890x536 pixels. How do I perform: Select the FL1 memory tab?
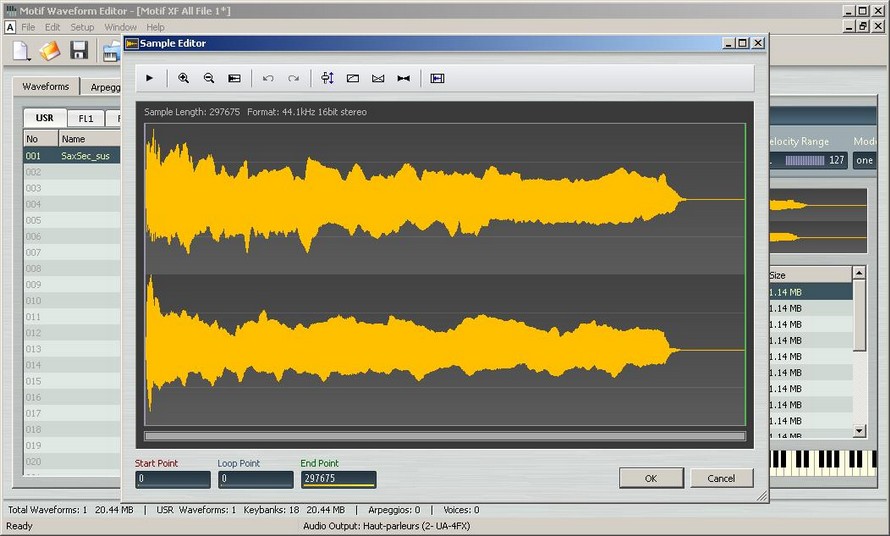point(86,118)
